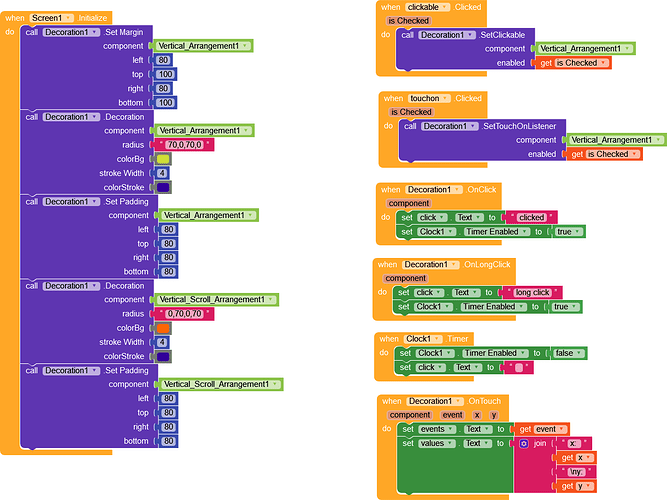667x500 pixels.
Task: Edit the radius text "70,0,70,0"
Action: [x=184, y=145]
